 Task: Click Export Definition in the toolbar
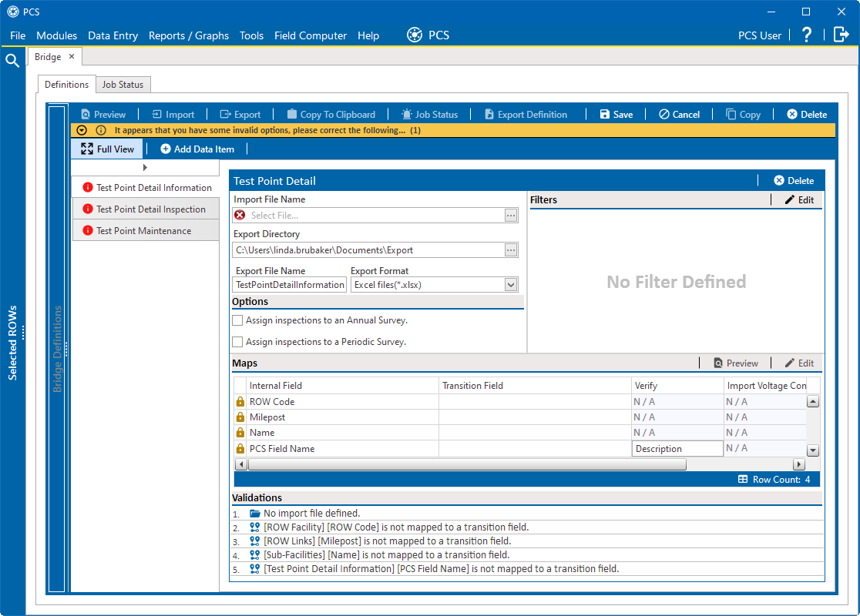tap(526, 114)
